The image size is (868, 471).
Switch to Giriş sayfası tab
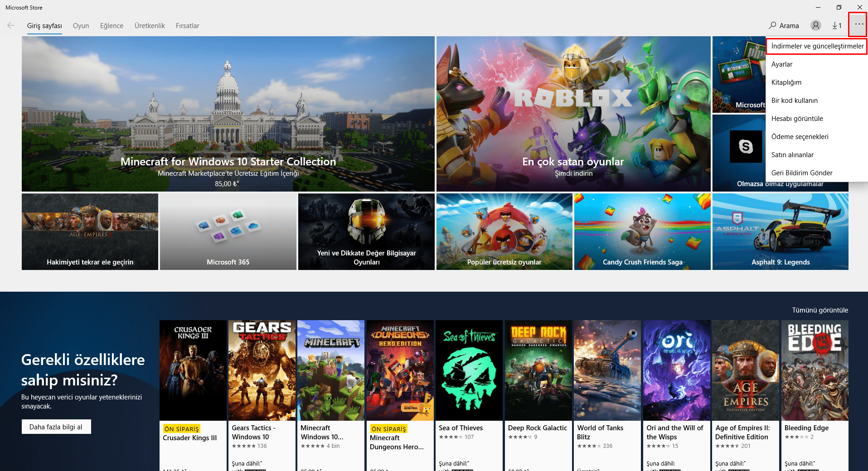click(44, 26)
